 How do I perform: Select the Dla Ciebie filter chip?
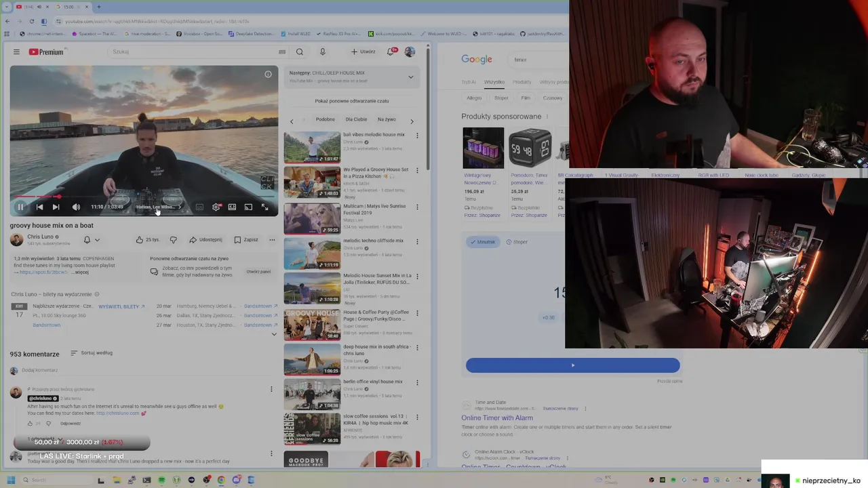coord(356,119)
